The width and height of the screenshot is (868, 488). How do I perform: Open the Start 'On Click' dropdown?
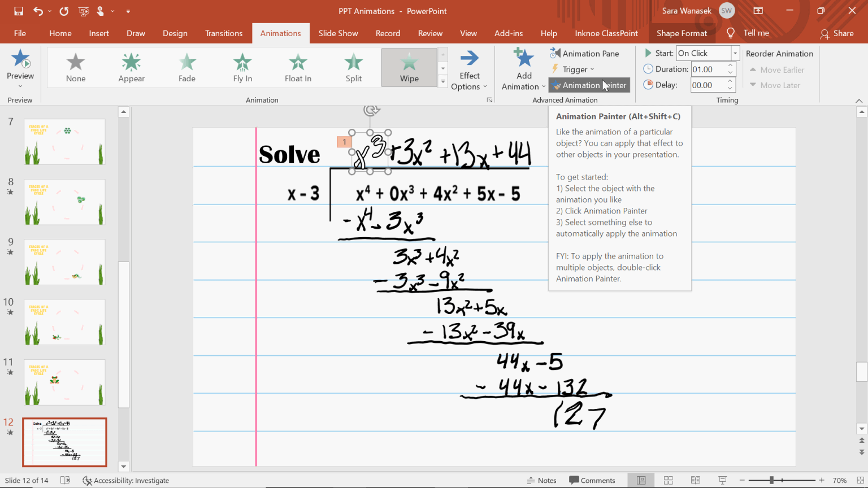(x=735, y=53)
